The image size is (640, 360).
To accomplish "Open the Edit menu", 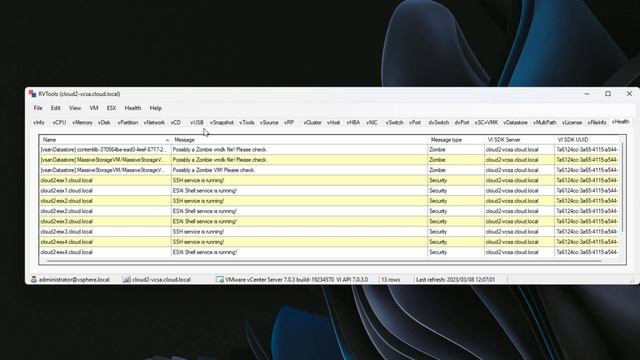I will [x=56, y=108].
